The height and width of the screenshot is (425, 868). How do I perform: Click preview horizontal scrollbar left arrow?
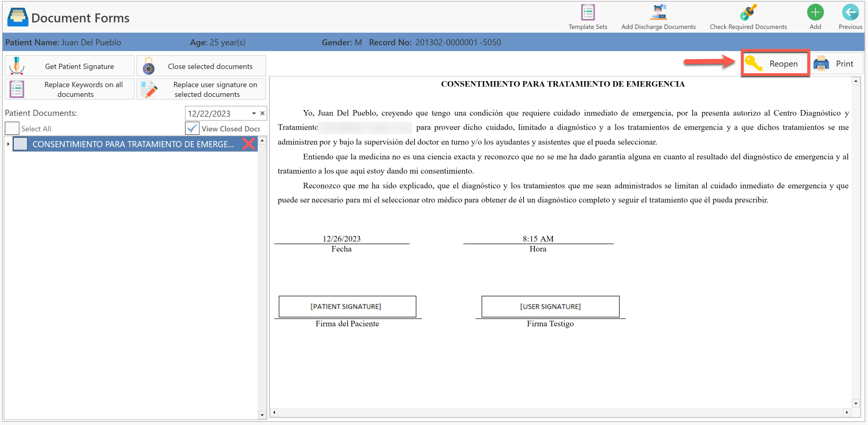click(274, 412)
